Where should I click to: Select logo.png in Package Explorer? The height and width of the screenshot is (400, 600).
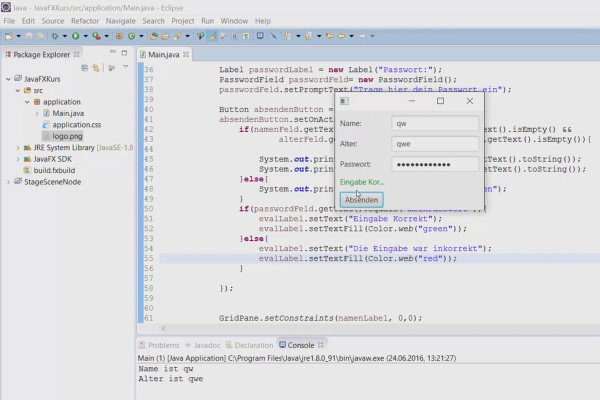coord(62,136)
